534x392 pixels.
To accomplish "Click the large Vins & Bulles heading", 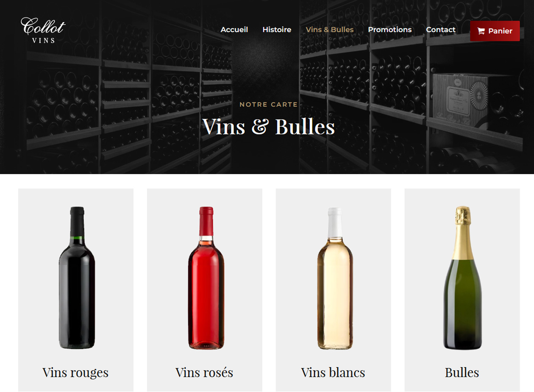I will click(x=269, y=126).
